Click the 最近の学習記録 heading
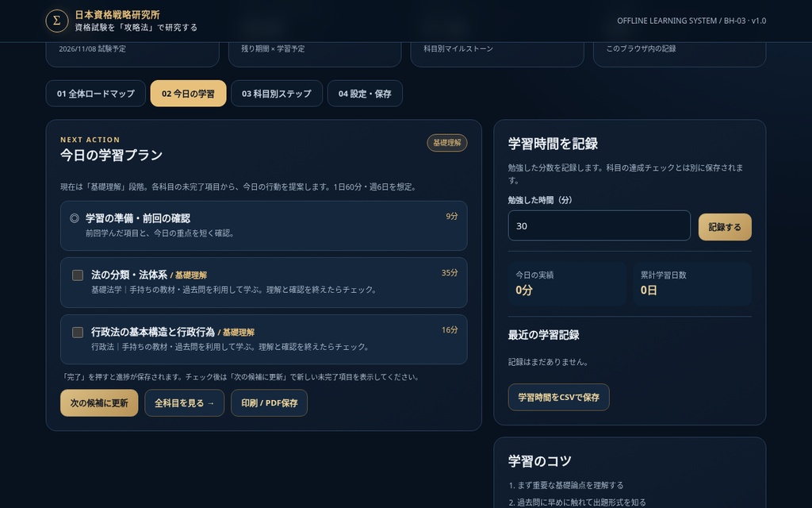Viewport: 812px width, 508px height. tap(544, 335)
